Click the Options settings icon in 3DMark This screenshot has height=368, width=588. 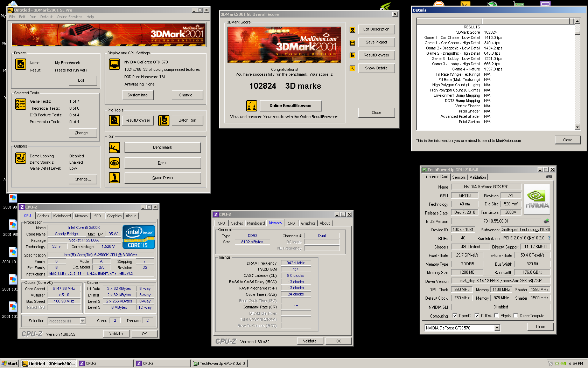coord(21,158)
